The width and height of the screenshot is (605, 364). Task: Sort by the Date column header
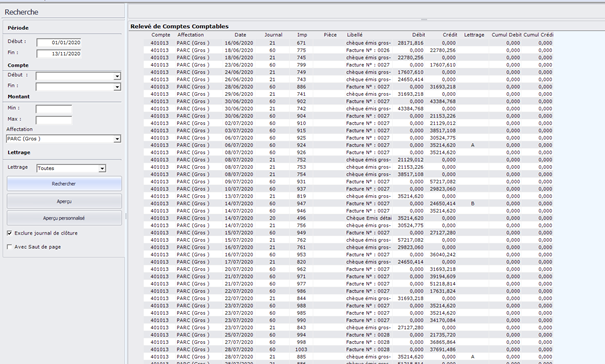click(240, 35)
